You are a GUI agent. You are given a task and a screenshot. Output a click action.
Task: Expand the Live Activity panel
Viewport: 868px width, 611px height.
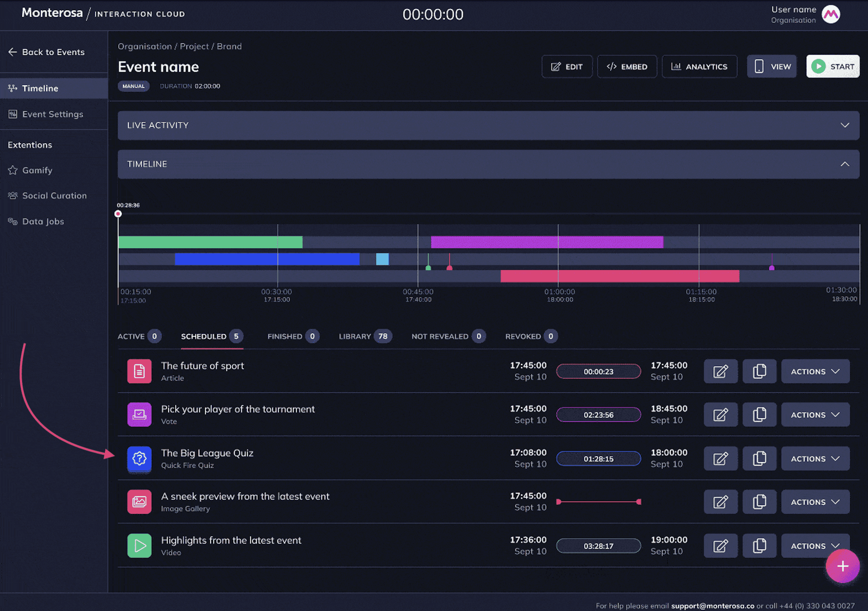point(844,126)
